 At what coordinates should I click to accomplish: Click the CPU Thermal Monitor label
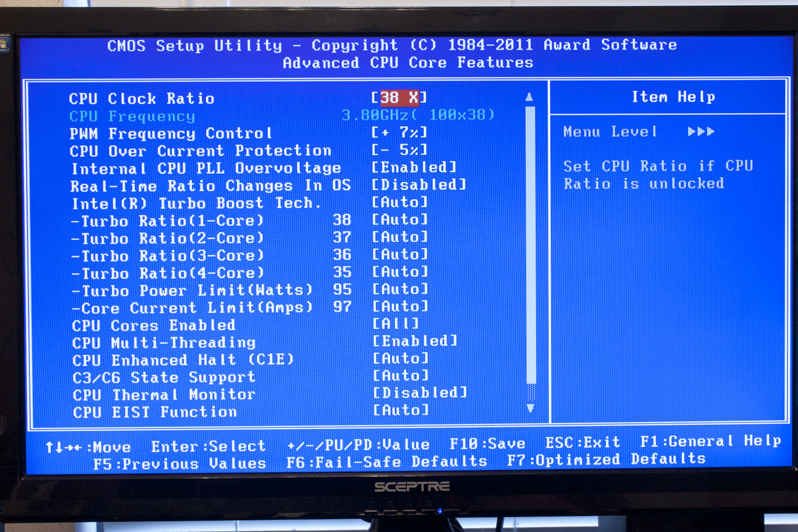(164, 395)
